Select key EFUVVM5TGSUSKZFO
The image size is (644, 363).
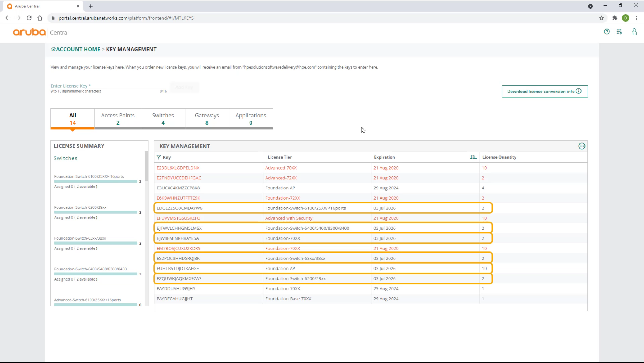coord(178,218)
